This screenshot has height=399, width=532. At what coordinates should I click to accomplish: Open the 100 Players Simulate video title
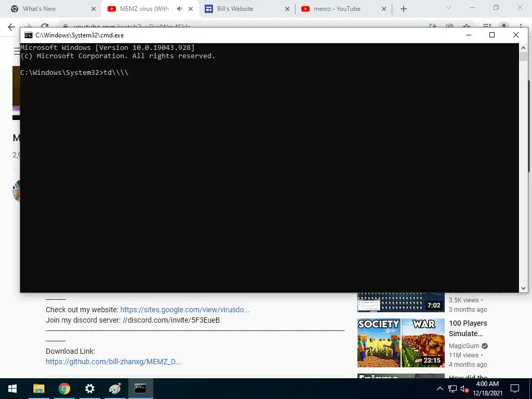[x=468, y=328]
